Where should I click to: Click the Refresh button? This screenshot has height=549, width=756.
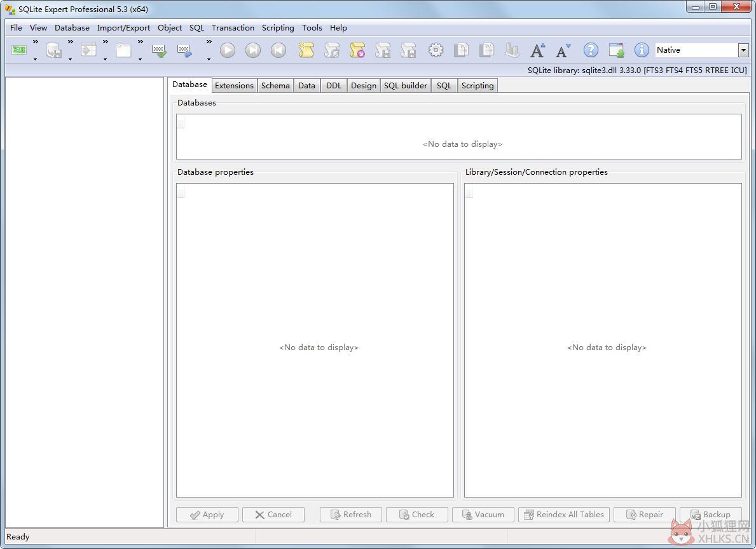click(351, 515)
